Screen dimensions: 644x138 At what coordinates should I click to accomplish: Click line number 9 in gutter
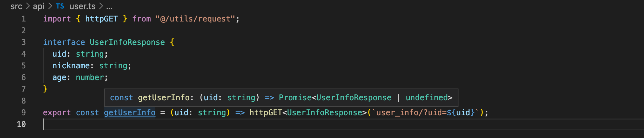(23, 113)
